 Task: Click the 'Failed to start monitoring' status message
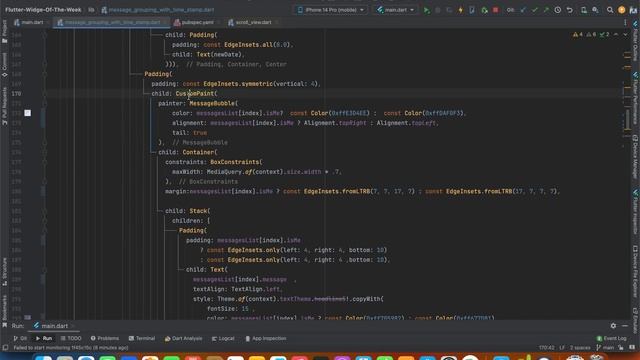(71, 348)
